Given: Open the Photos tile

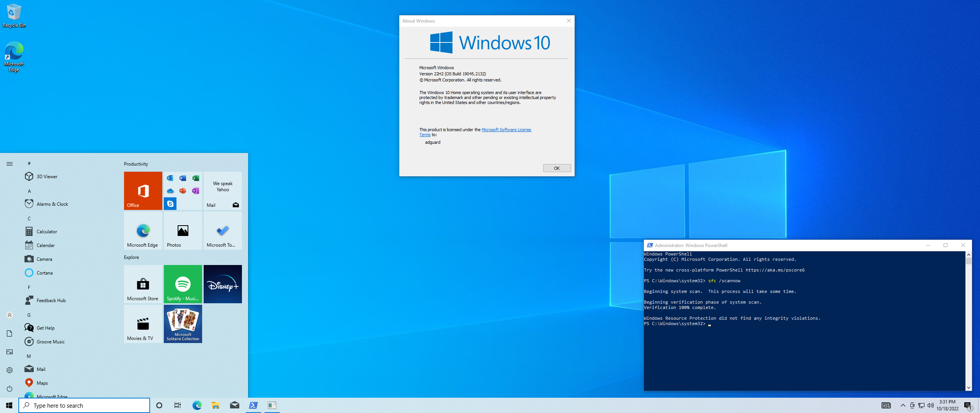Looking at the screenshot, I should pyautogui.click(x=183, y=230).
